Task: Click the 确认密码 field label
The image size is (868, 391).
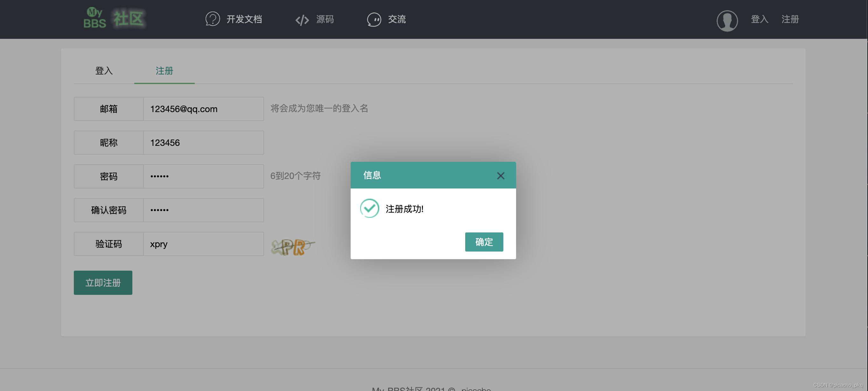Action: (x=108, y=210)
